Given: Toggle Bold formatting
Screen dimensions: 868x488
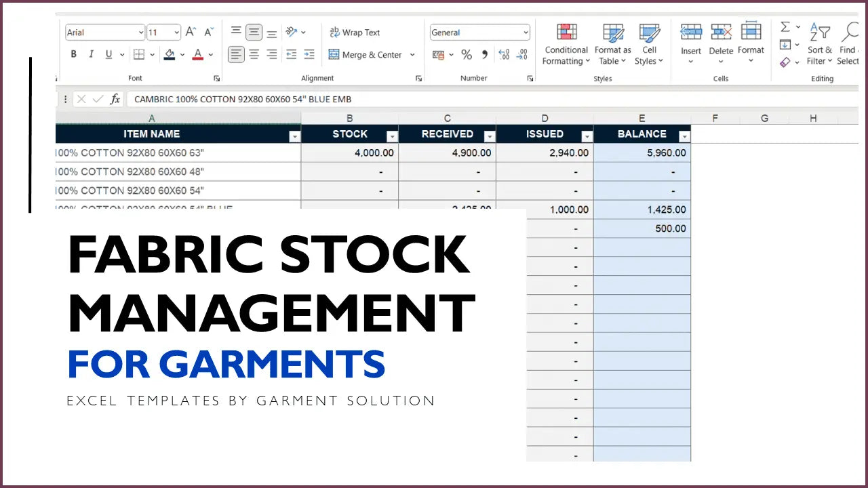Looking at the screenshot, I should (x=74, y=54).
